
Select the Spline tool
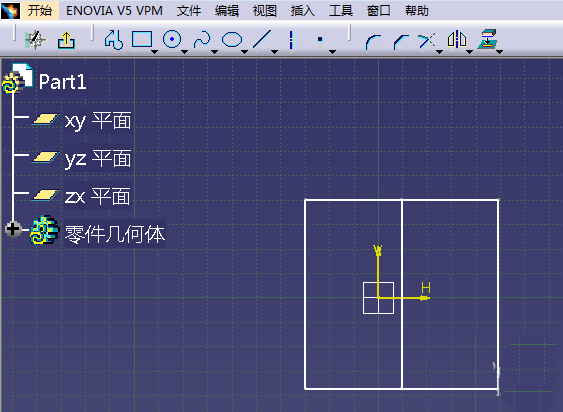[202, 40]
